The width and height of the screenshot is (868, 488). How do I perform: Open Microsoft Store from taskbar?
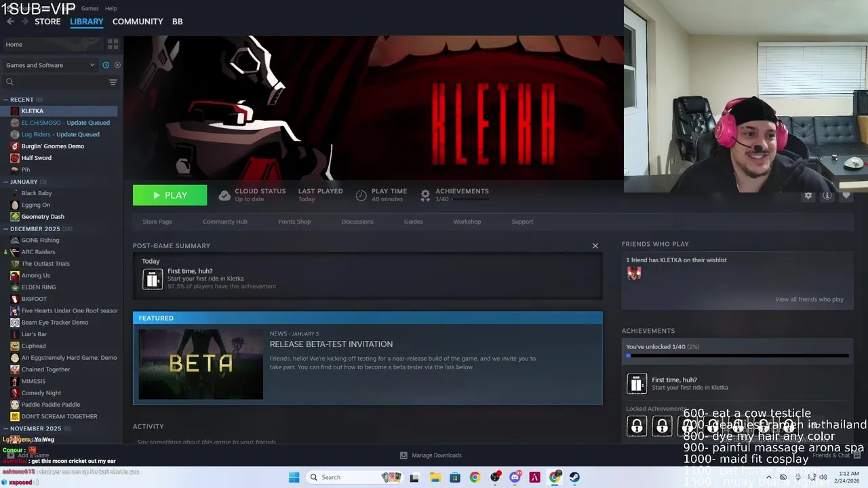(454, 477)
